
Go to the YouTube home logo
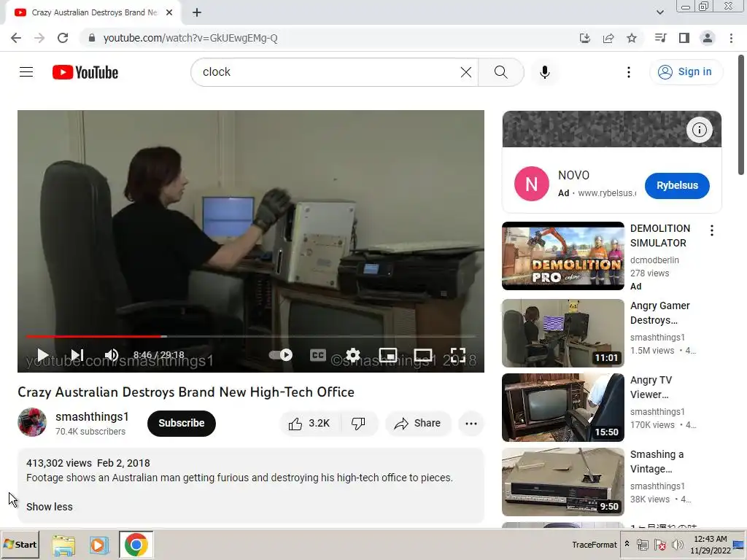[85, 72]
